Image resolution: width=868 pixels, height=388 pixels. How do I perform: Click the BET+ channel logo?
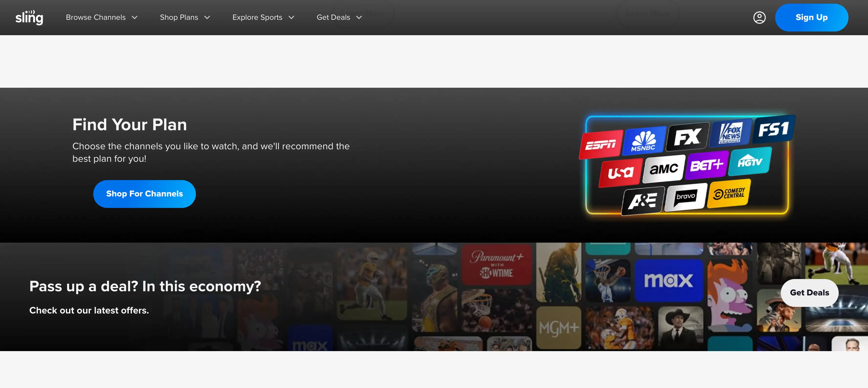click(x=707, y=165)
